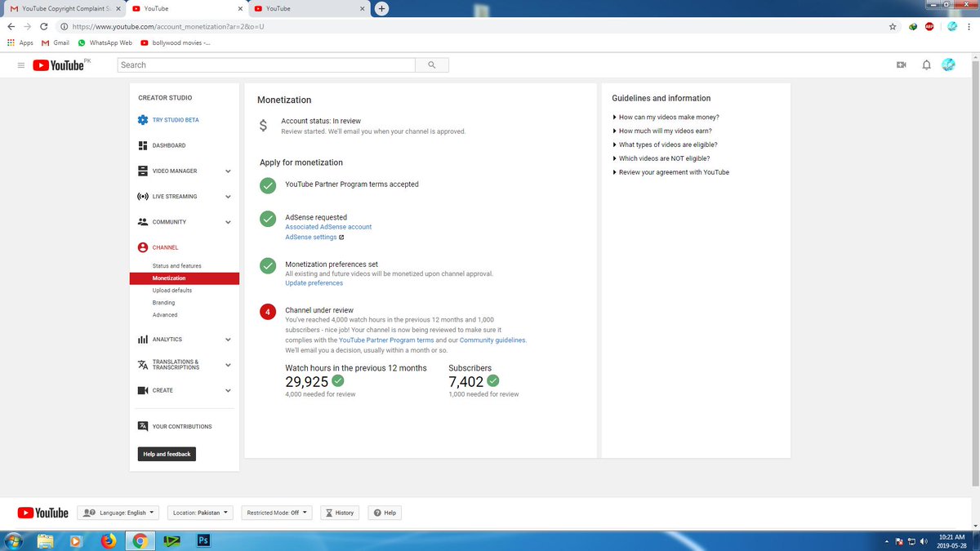Click the Your Contributions icon
The width and height of the screenshot is (980, 551).
(143, 426)
